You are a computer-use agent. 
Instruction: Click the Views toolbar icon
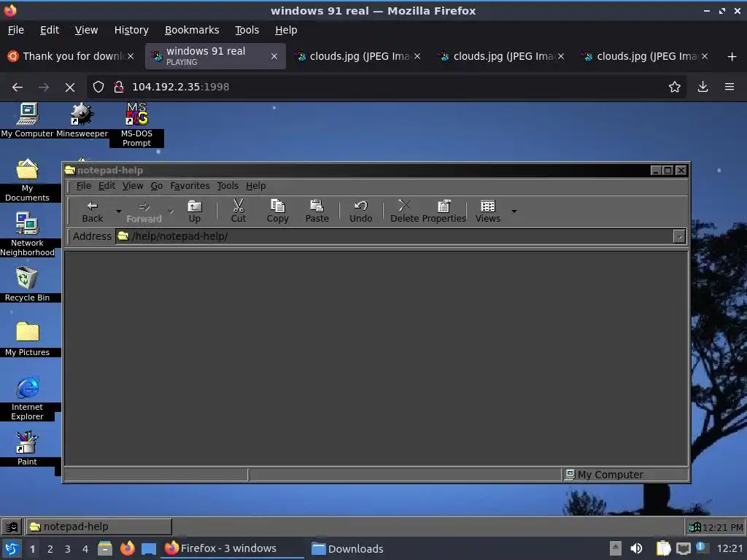(488, 211)
